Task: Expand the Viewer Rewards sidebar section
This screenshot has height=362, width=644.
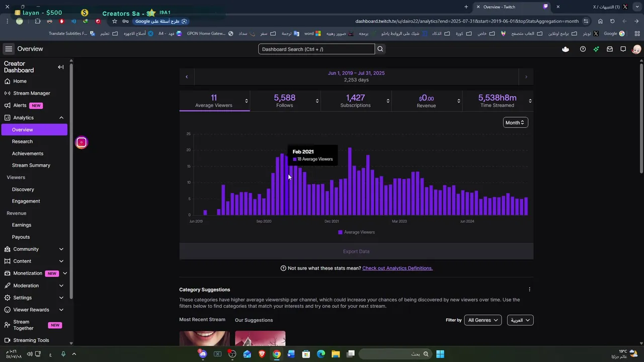Action: tap(61, 310)
